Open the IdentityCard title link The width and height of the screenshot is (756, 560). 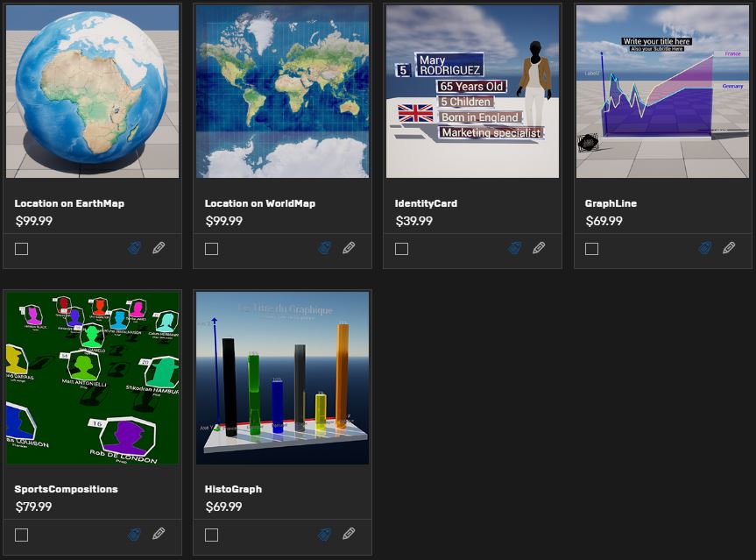click(x=426, y=203)
